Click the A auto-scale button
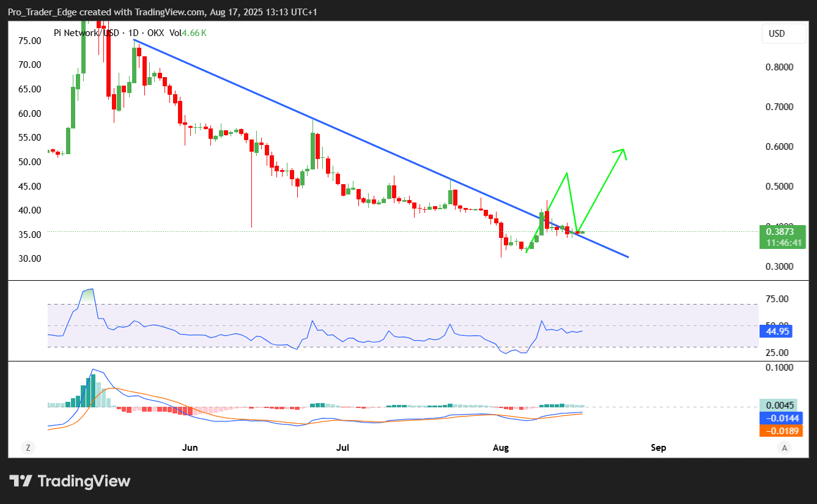Image resolution: width=817 pixels, height=504 pixels. (x=784, y=448)
